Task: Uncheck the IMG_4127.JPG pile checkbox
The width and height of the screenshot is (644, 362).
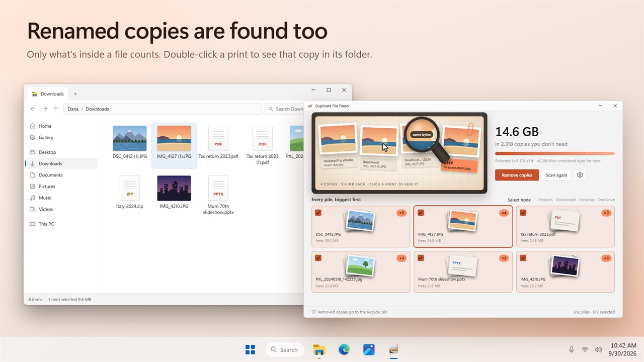Action: pyautogui.click(x=421, y=213)
